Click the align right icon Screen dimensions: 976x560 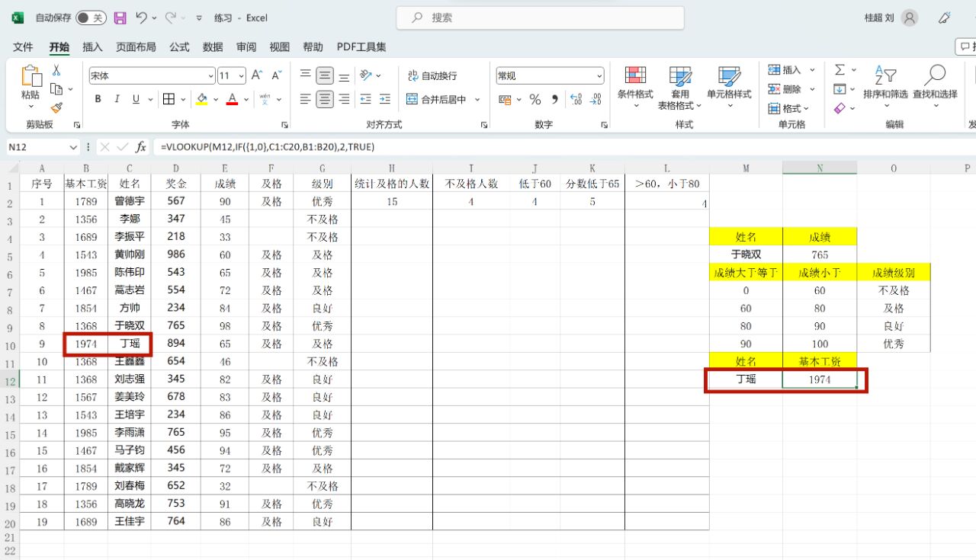[x=345, y=99]
